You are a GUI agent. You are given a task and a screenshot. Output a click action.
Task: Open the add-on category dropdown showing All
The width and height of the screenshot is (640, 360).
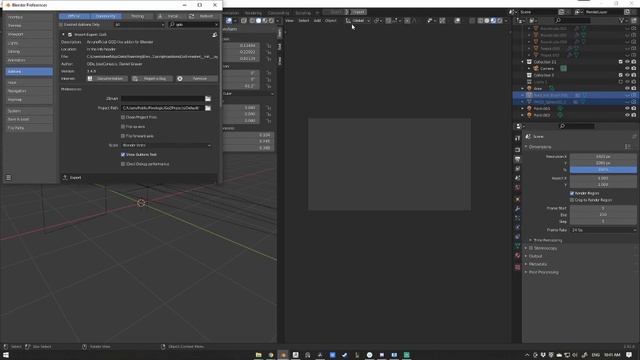pyautogui.click(x=140, y=24)
